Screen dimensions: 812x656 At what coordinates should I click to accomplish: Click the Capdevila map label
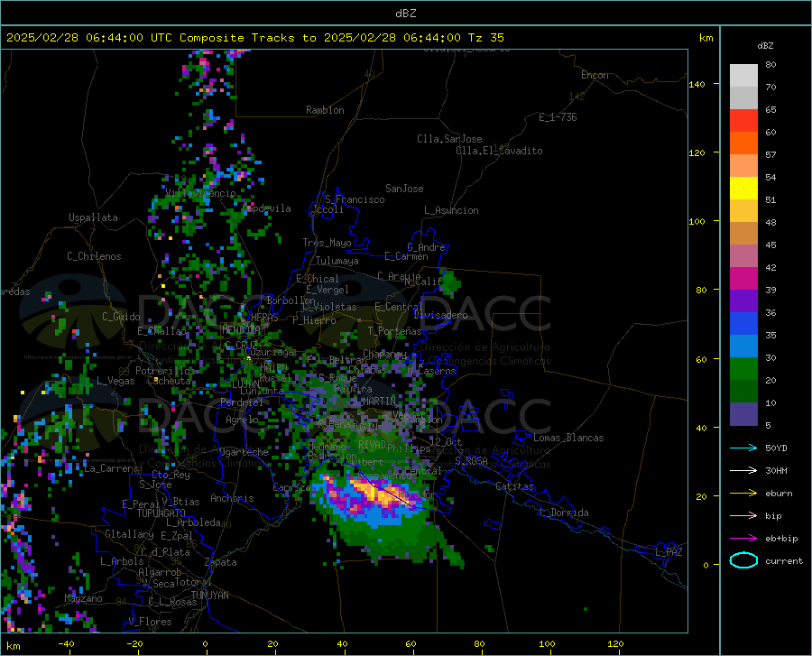pyautogui.click(x=267, y=208)
